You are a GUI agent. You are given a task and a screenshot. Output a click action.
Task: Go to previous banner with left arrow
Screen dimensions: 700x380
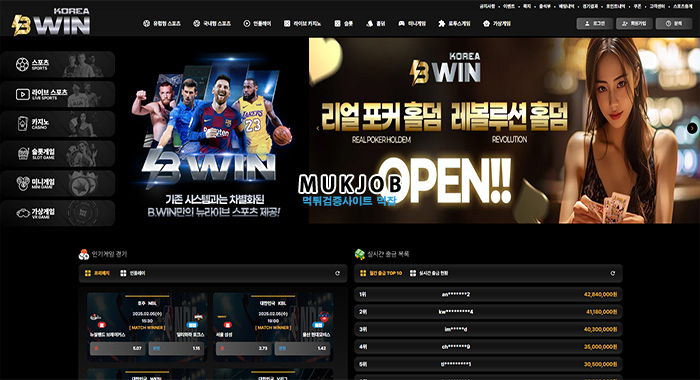click(317, 128)
